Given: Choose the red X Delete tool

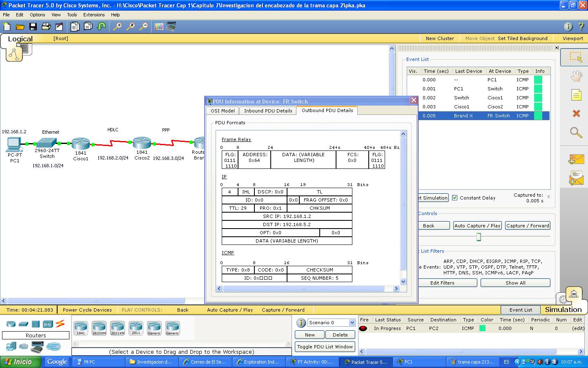Looking at the screenshot, I should point(576,113).
